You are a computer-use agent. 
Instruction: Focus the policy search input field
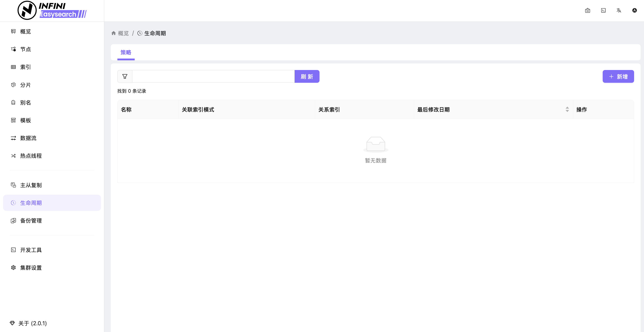point(213,76)
